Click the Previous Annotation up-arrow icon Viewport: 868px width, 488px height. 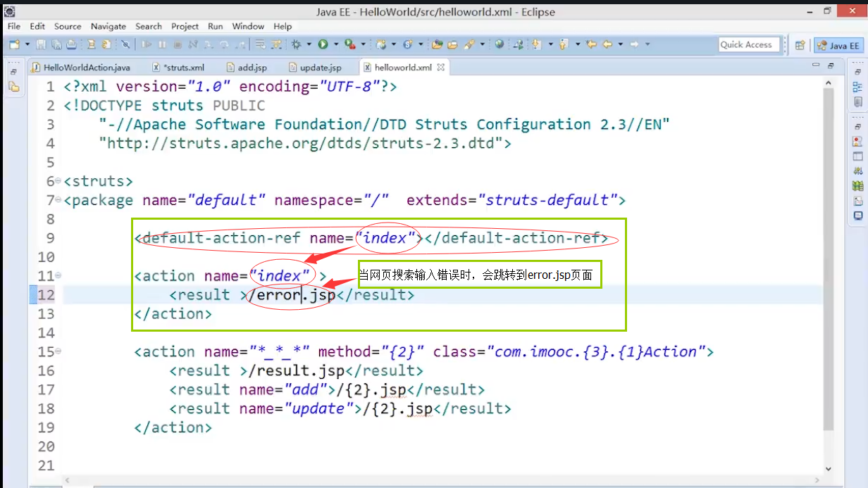tap(563, 44)
